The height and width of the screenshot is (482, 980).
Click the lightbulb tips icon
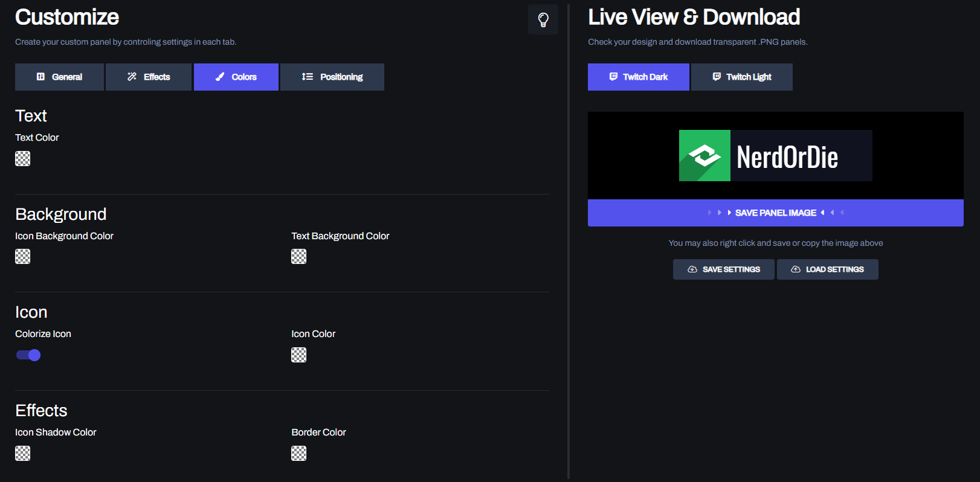pos(543,20)
